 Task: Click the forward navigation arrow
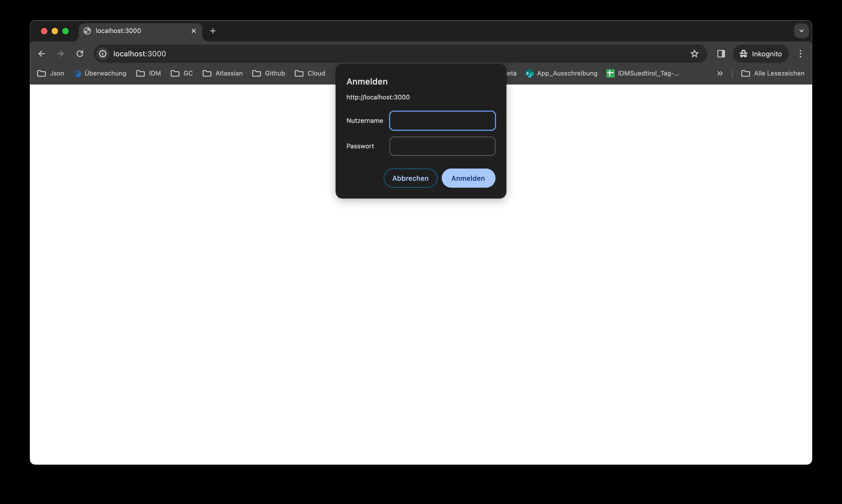60,54
